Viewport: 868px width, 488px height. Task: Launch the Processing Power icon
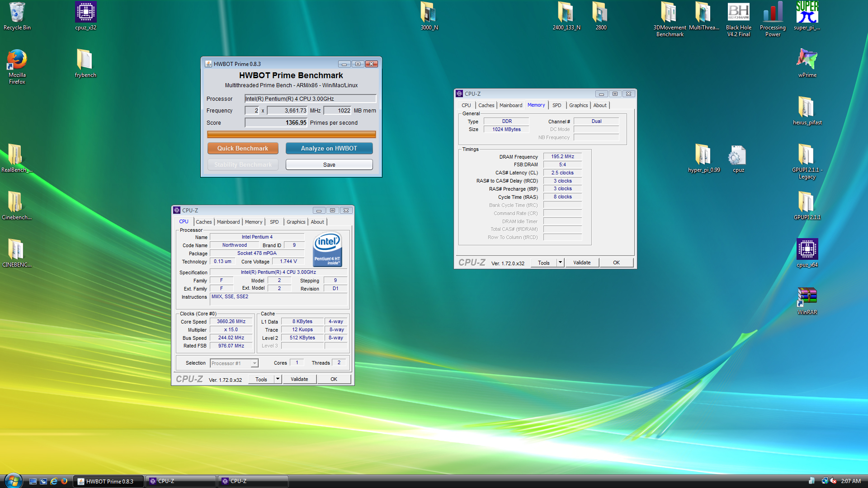pos(773,19)
